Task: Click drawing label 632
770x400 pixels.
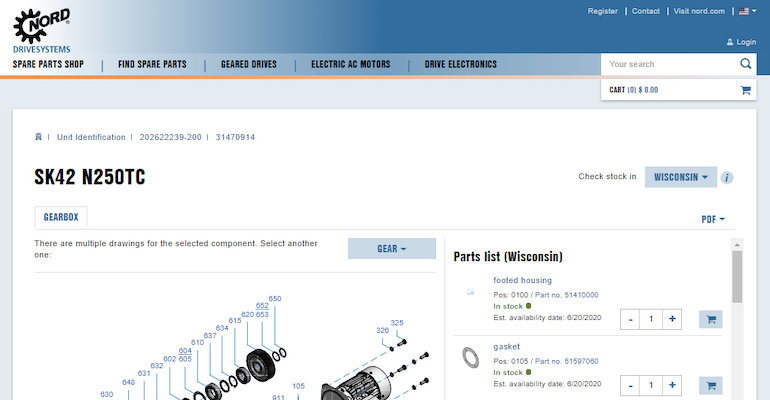Action: pos(157,366)
